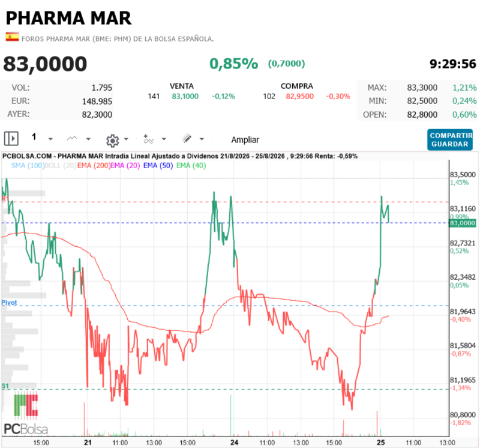This screenshot has width=480, height=448.
Task: Click the COMPRA volume 102
Action: point(269,97)
